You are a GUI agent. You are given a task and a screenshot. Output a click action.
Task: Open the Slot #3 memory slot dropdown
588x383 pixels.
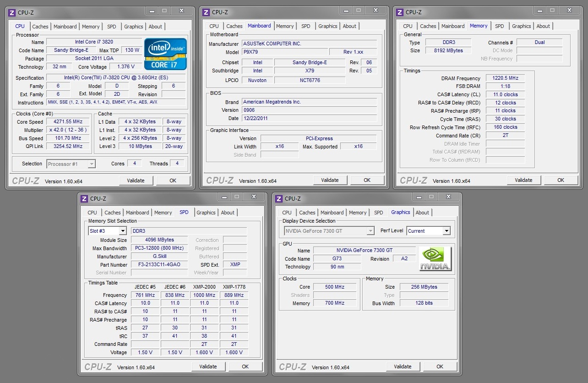coord(123,231)
